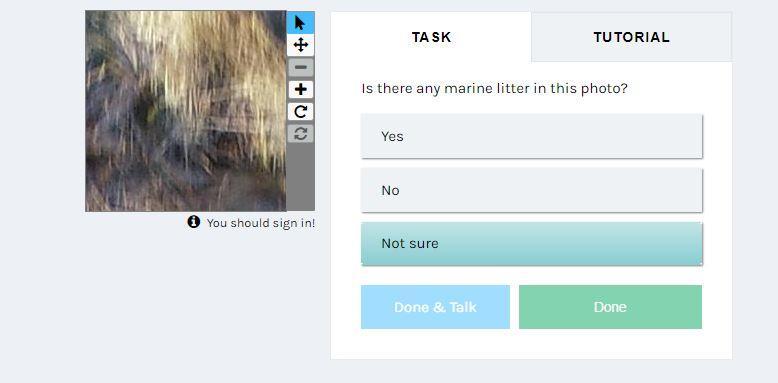Open the TUTORIAL tab
Image resolution: width=778 pixels, height=383 pixels.
(x=632, y=37)
